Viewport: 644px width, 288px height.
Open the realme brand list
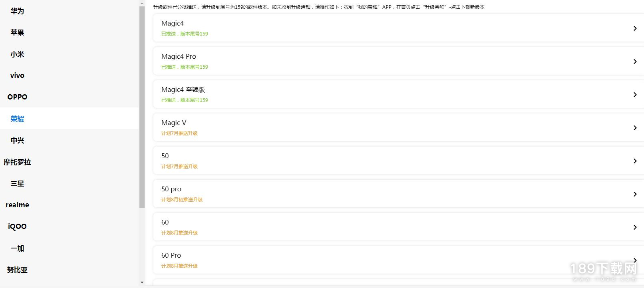click(x=17, y=205)
